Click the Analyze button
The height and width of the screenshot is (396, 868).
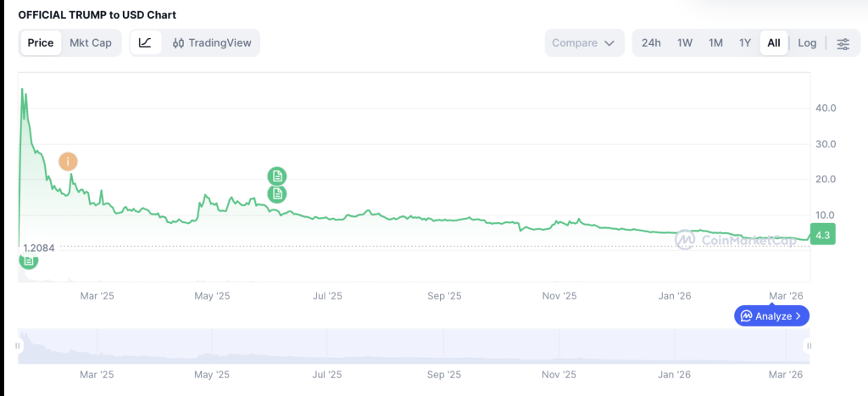tap(771, 316)
